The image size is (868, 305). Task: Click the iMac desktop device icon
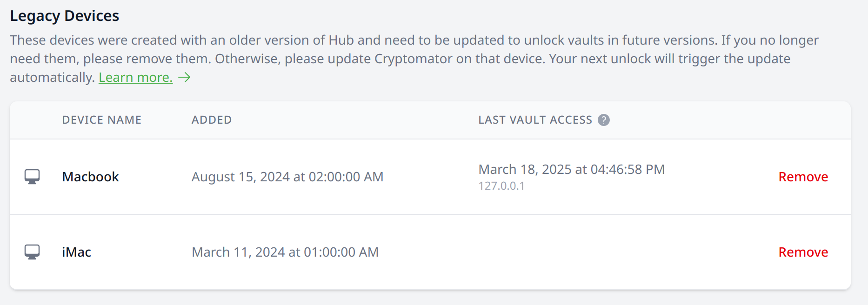click(32, 252)
